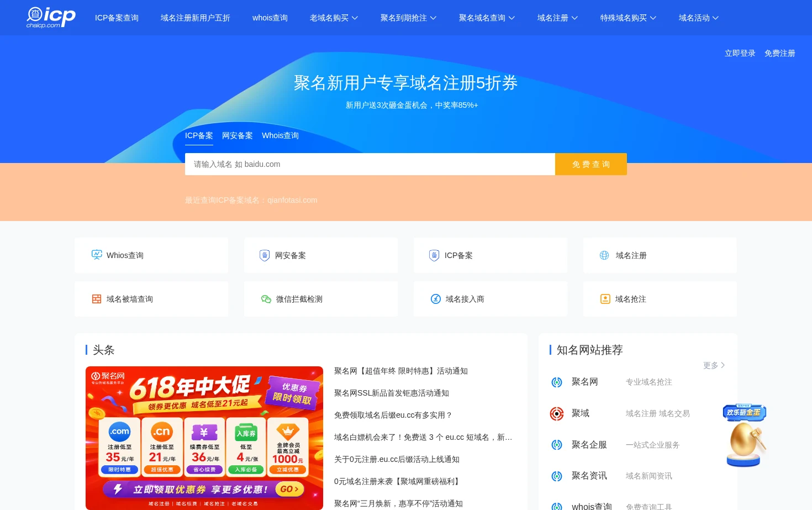
Task: Open the 聚名新用户专享域名注册5折券 banner title
Action: point(405,83)
